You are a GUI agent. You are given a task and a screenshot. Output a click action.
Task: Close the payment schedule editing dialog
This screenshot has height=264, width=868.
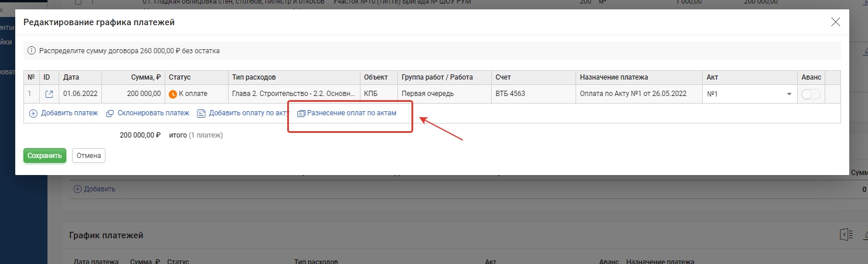pyautogui.click(x=836, y=22)
